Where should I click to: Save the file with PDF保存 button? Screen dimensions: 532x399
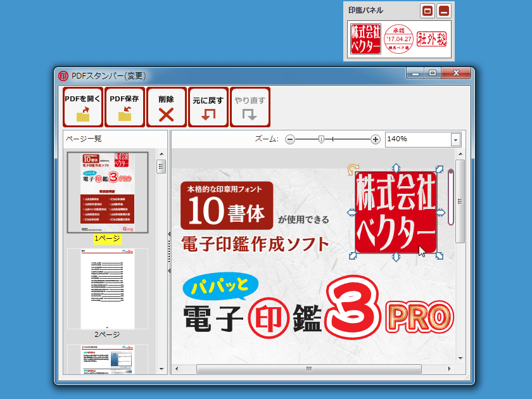click(x=125, y=107)
